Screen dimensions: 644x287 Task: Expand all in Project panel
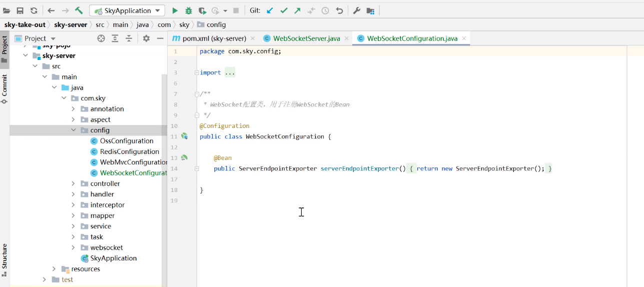(x=115, y=38)
